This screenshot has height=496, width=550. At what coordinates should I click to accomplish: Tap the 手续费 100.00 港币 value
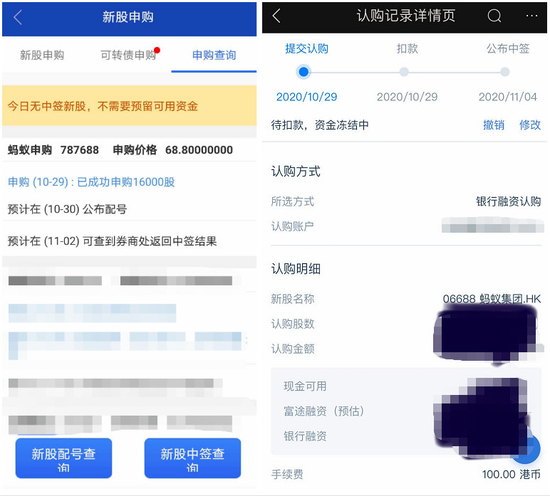(x=511, y=475)
